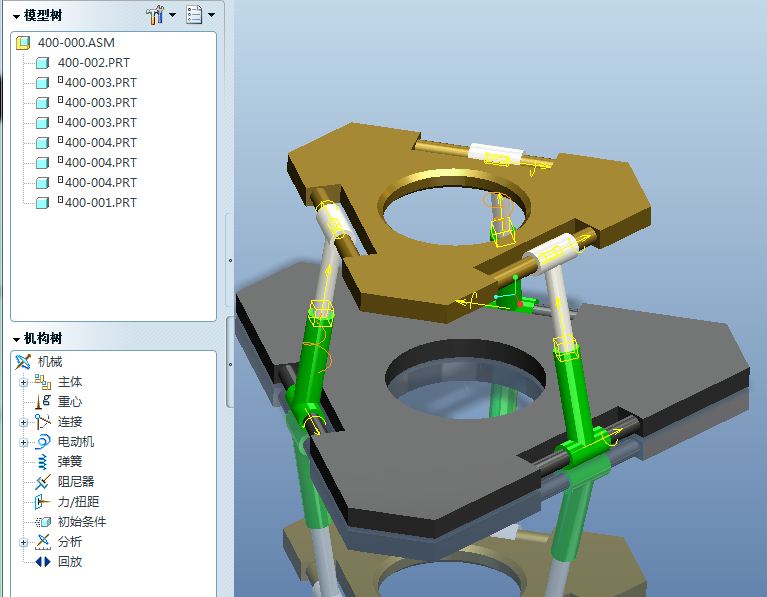Select the 机械 mechanism label

(x=50, y=362)
